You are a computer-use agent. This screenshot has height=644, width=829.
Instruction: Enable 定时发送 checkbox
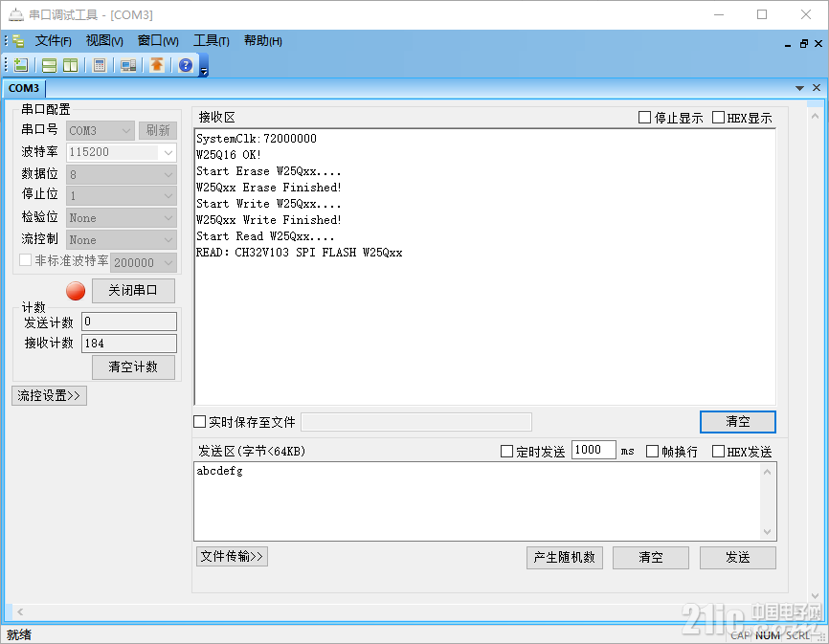tap(506, 451)
